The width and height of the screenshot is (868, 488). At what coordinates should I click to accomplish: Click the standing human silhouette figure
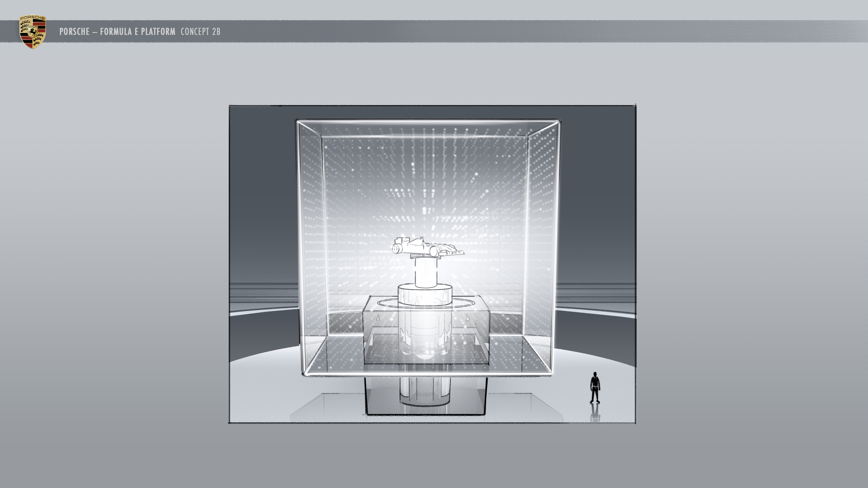click(595, 387)
